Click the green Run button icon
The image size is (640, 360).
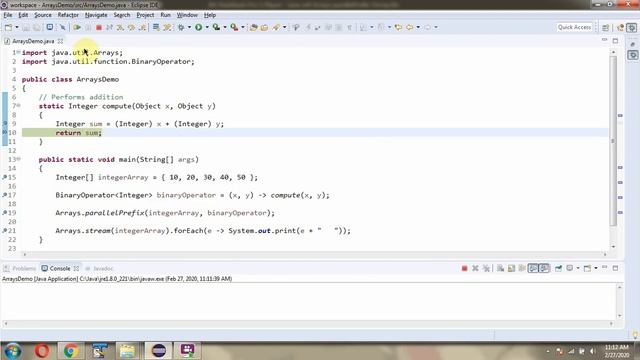[199, 27]
